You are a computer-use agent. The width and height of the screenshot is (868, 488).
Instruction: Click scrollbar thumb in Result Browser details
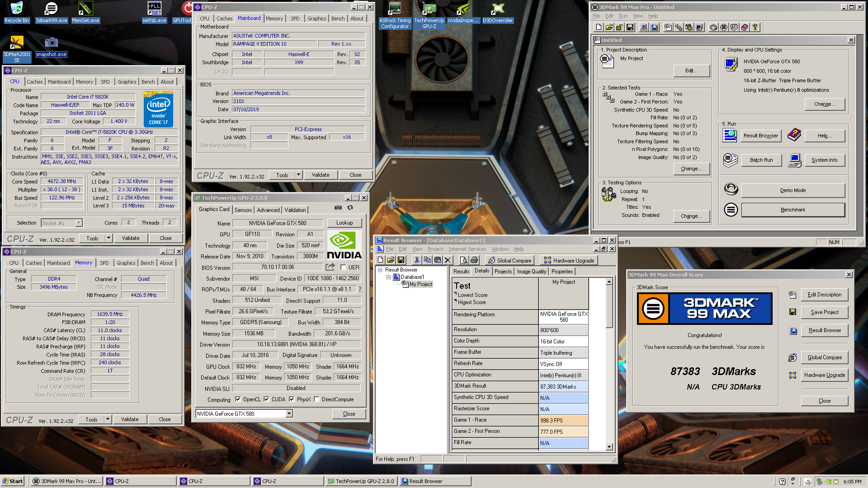609,307
